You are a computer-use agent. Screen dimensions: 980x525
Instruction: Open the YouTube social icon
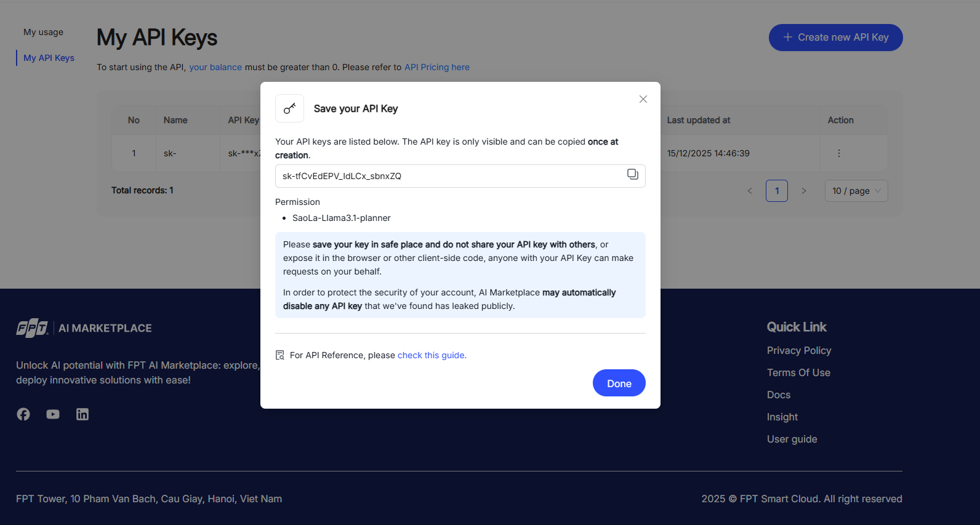[x=53, y=414]
